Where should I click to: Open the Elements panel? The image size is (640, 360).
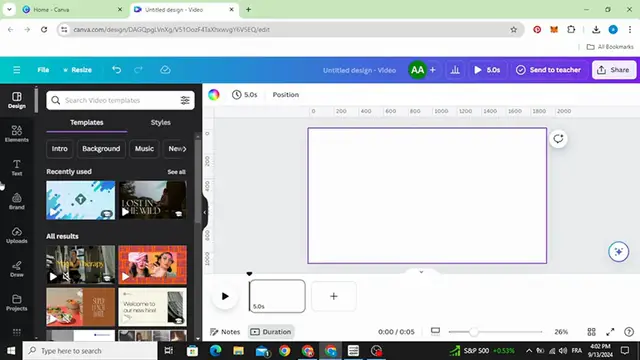coord(17,133)
